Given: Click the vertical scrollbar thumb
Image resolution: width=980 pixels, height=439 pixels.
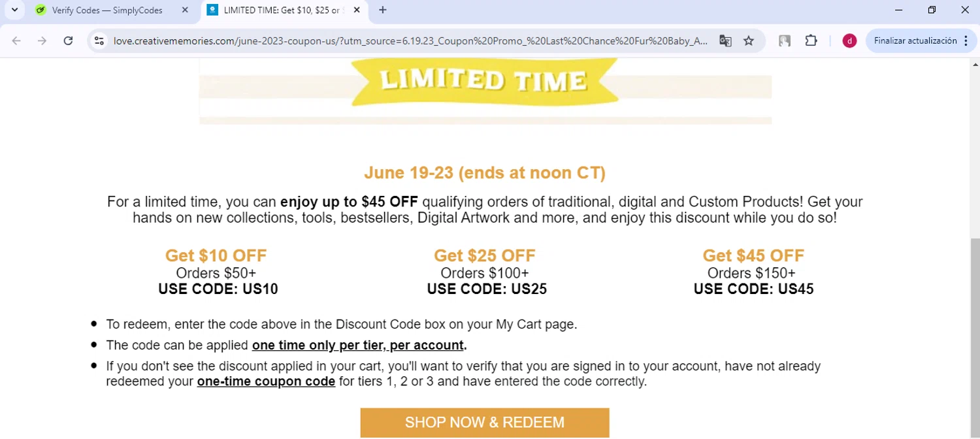Looking at the screenshot, I should coord(975,327).
